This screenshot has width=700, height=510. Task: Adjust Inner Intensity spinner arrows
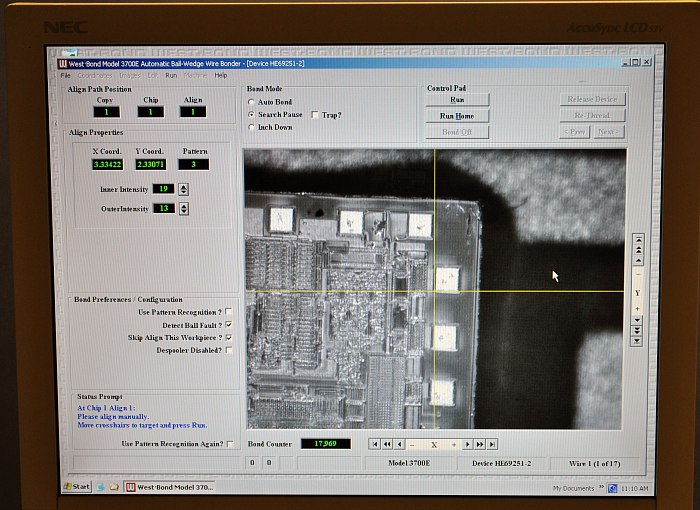click(183, 189)
